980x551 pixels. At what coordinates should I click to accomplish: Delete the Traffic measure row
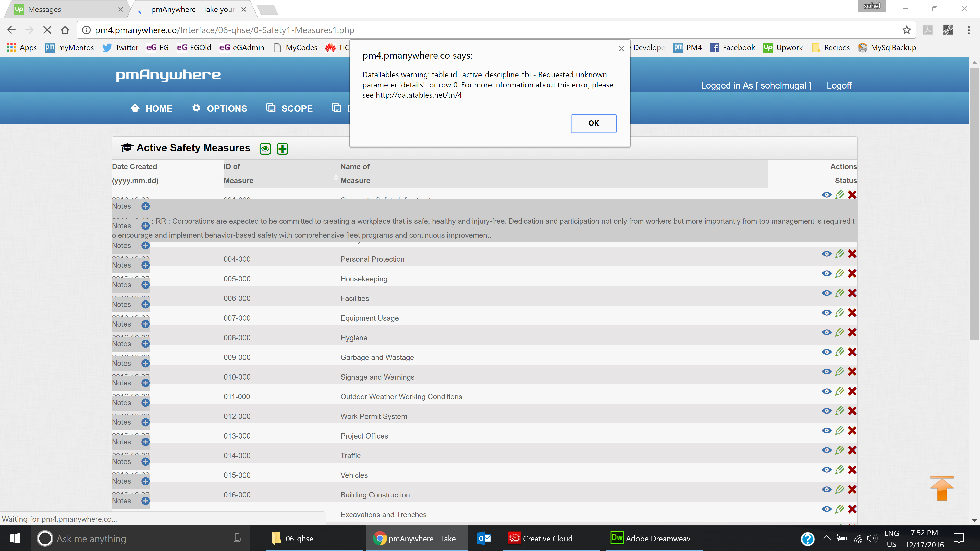(852, 450)
